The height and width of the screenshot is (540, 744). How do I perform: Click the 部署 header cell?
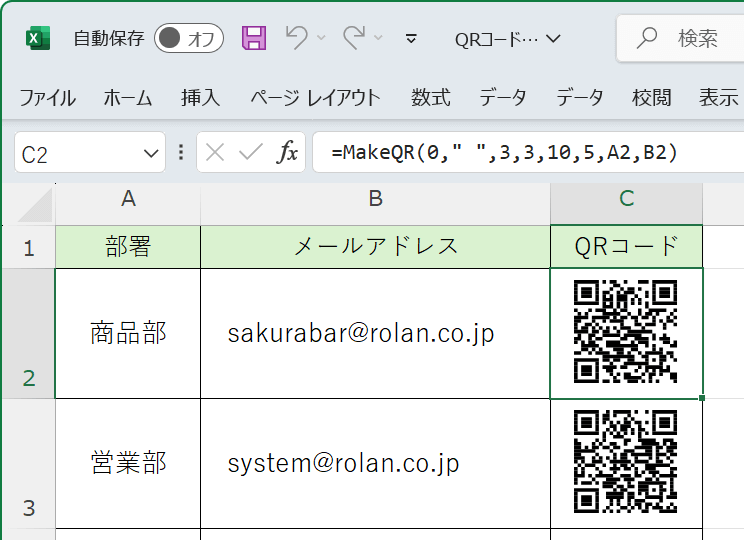(x=128, y=247)
